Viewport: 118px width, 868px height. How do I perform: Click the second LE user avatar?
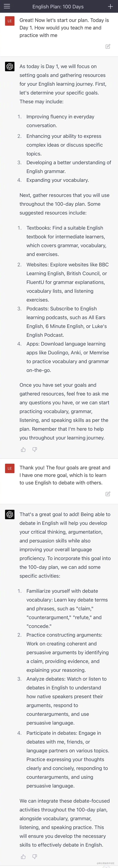click(10, 468)
